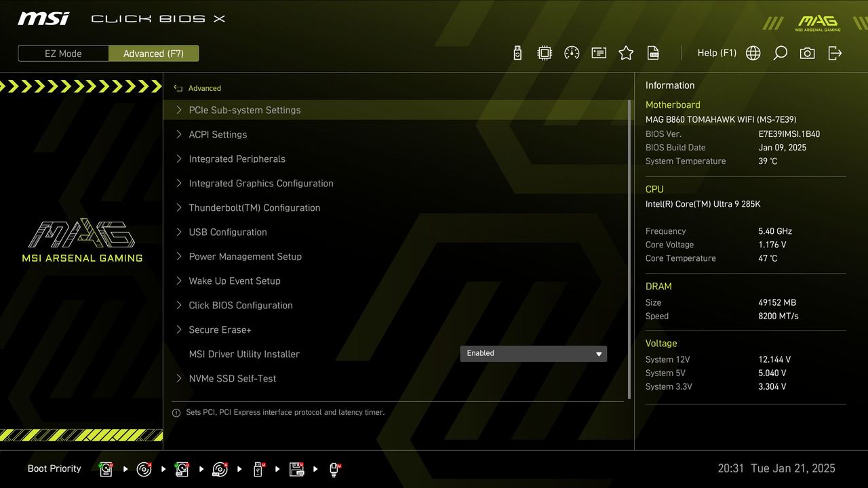Open the LOG file icon

(653, 53)
